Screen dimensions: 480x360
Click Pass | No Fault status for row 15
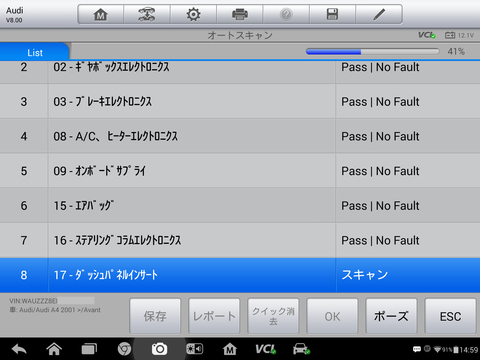pyautogui.click(x=380, y=206)
